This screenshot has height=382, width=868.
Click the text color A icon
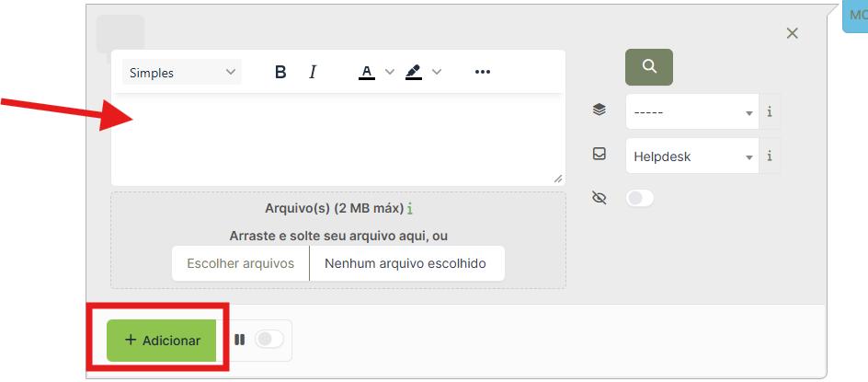coord(367,72)
